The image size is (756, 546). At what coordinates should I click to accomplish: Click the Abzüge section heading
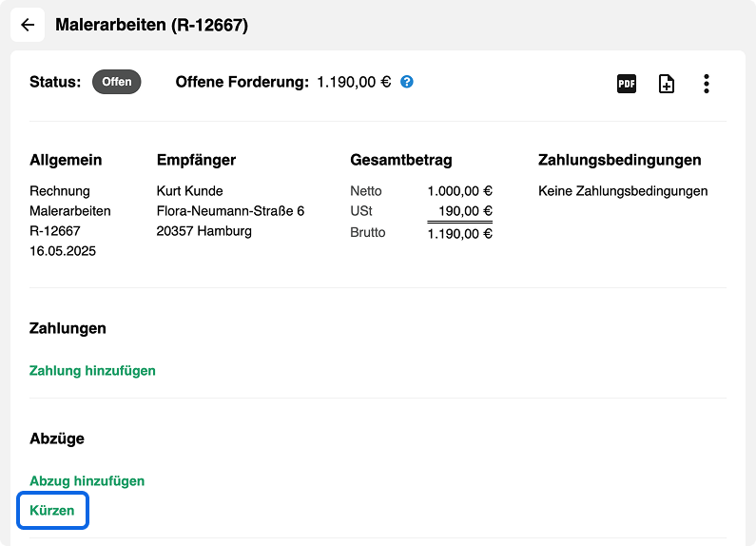[57, 439]
